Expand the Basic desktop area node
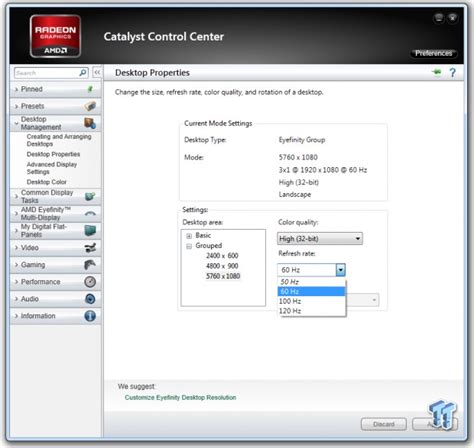474x448 pixels. pyautogui.click(x=189, y=236)
